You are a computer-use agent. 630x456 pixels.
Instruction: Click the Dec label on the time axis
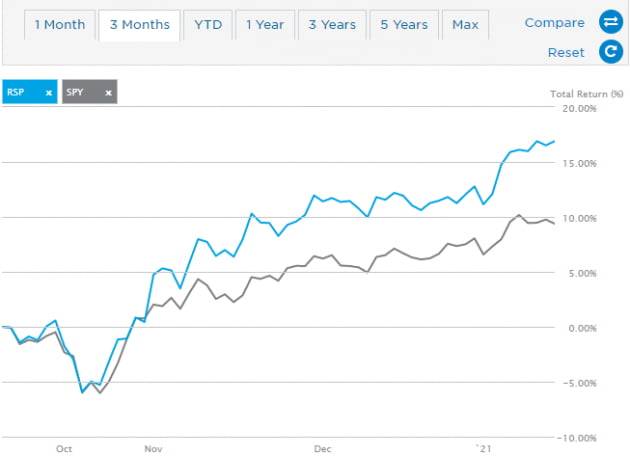pyautogui.click(x=322, y=449)
